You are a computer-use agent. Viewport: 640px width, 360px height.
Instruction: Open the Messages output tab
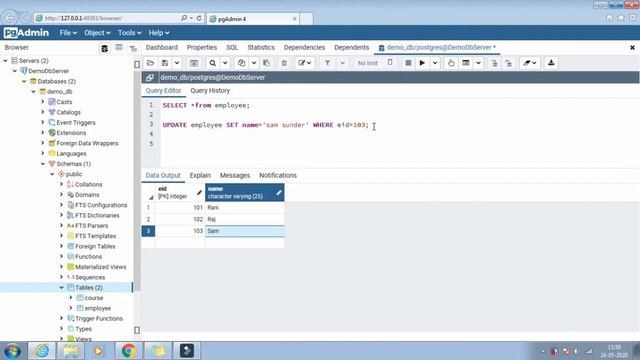click(235, 176)
